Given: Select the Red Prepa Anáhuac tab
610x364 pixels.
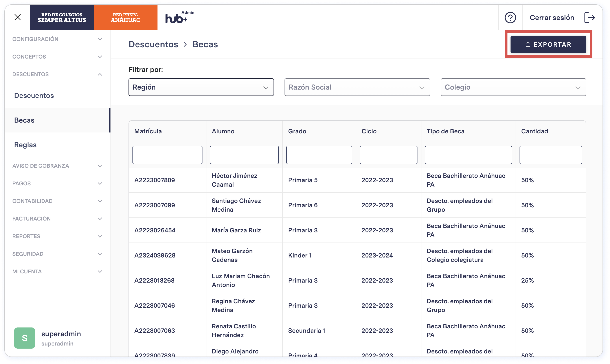Looking at the screenshot, I should point(126,17).
